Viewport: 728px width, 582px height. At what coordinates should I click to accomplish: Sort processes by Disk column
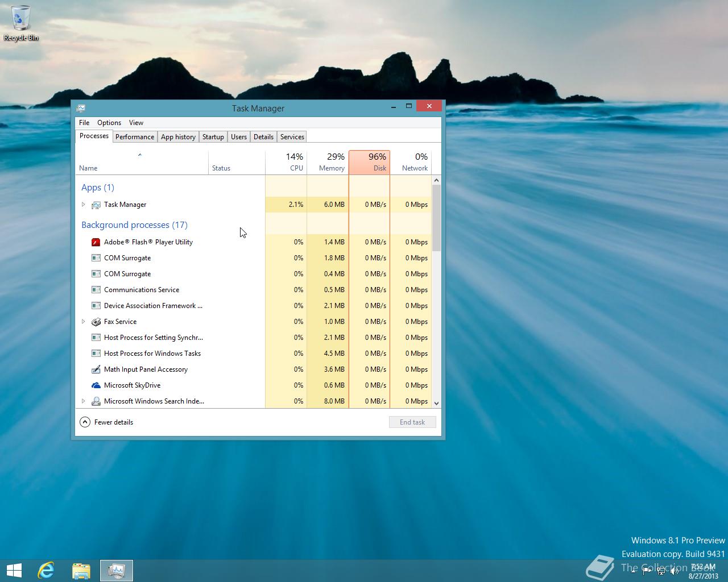tap(369, 163)
